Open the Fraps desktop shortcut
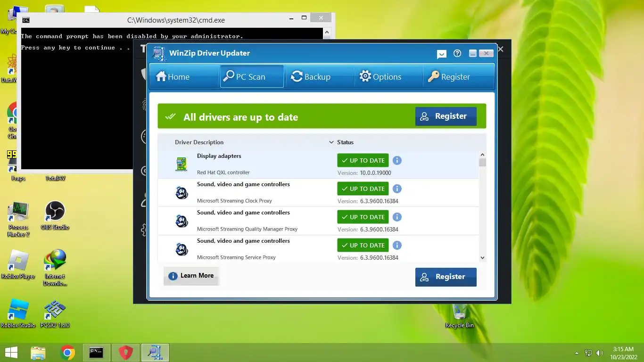This screenshot has width=644, height=362. coord(18,166)
